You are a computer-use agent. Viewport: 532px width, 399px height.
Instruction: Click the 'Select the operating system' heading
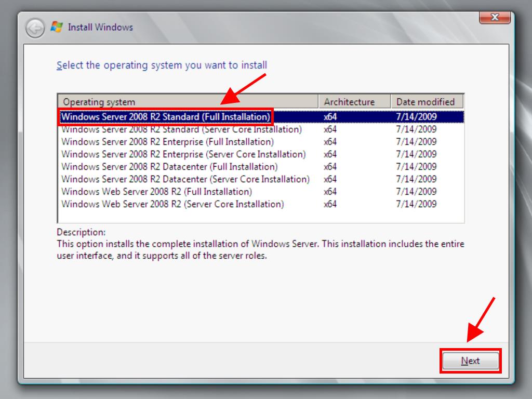click(x=162, y=65)
